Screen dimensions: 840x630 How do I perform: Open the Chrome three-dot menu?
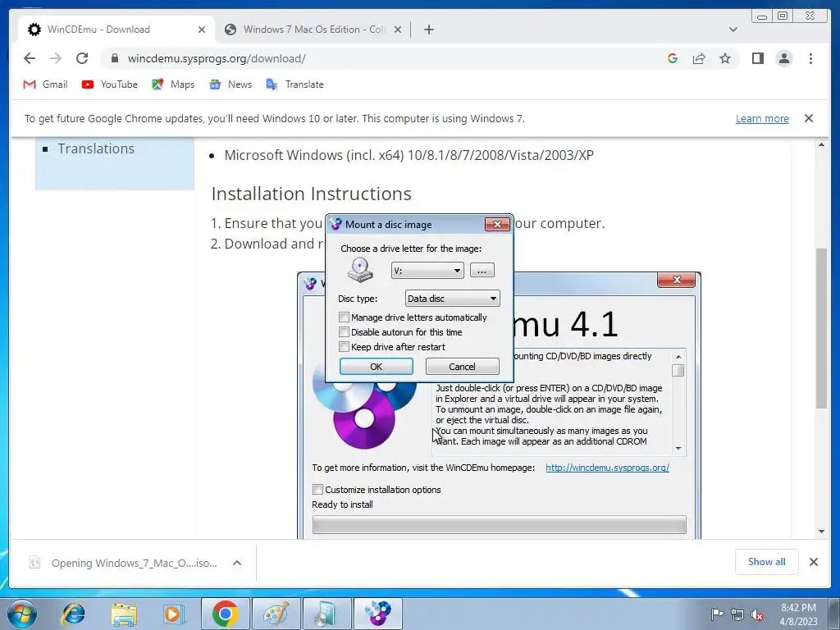tap(810, 58)
